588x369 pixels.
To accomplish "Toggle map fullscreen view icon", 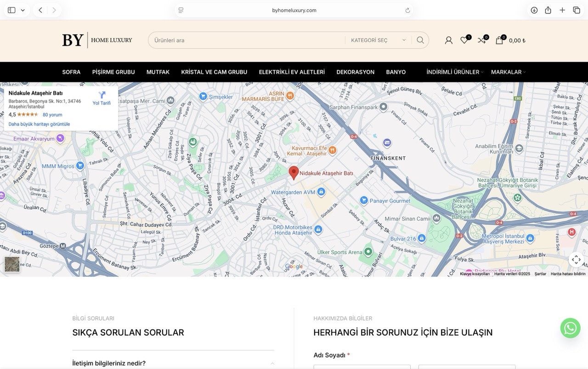I will [576, 260].
